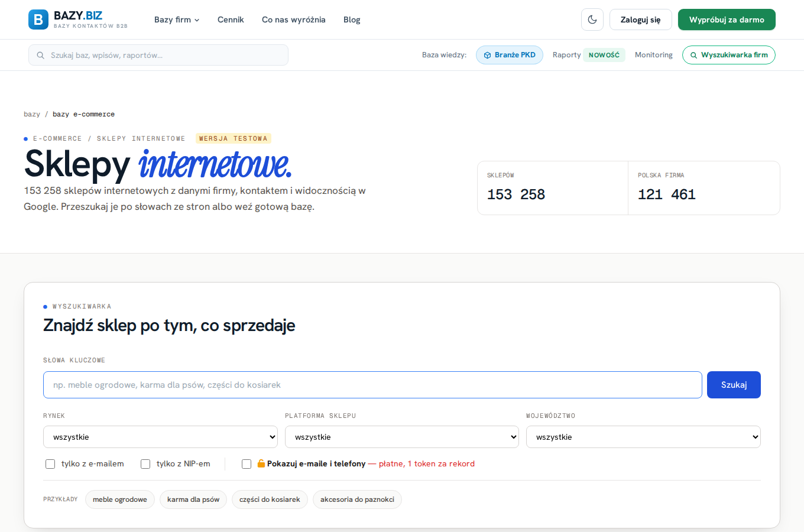Click the Słowa kluczowe keyword input field
This screenshot has height=532, width=804.
[x=372, y=385]
